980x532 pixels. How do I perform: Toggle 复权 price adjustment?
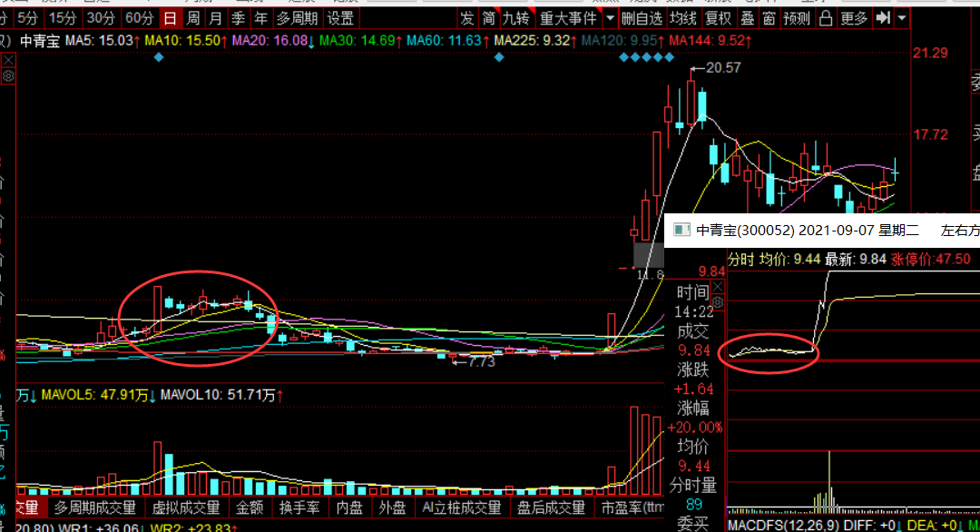point(718,18)
